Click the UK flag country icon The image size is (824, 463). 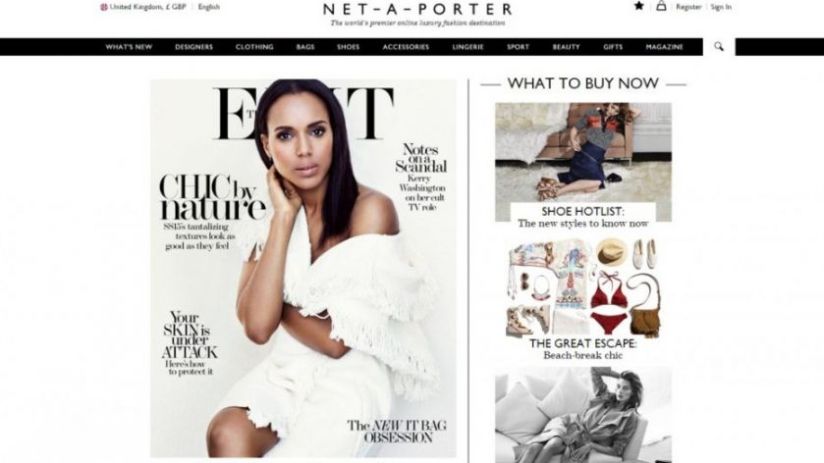point(104,7)
